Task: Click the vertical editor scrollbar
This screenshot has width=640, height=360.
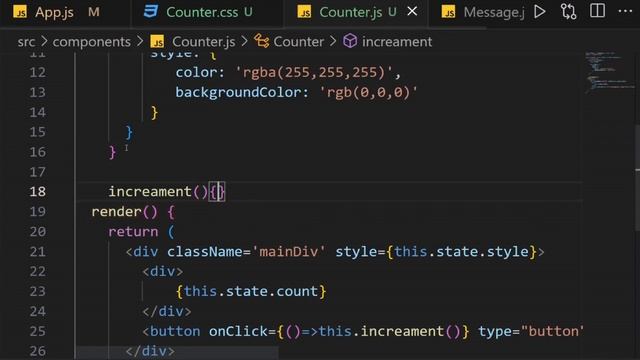Action: [x=637, y=178]
